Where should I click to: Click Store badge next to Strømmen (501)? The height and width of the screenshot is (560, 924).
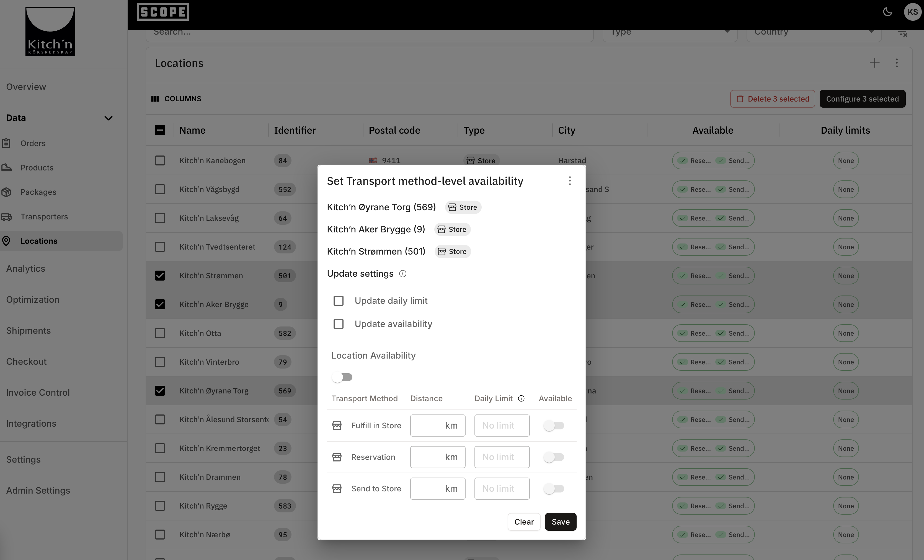[x=453, y=252]
